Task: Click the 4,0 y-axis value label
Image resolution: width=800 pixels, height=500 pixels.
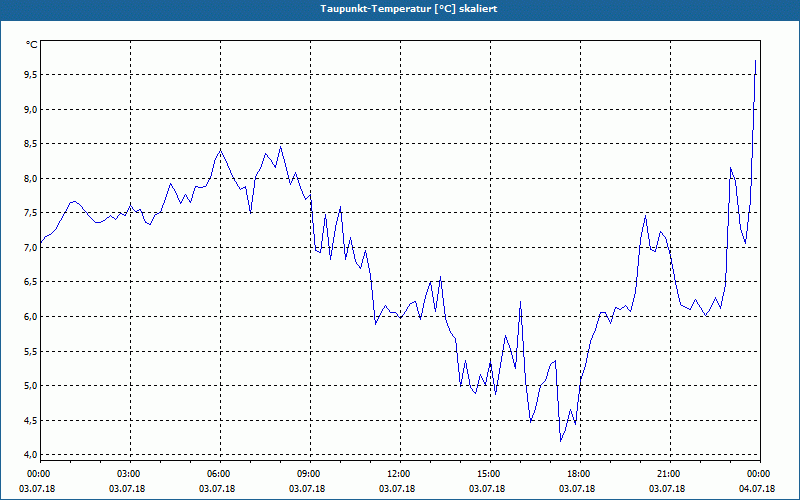Action: coord(30,455)
